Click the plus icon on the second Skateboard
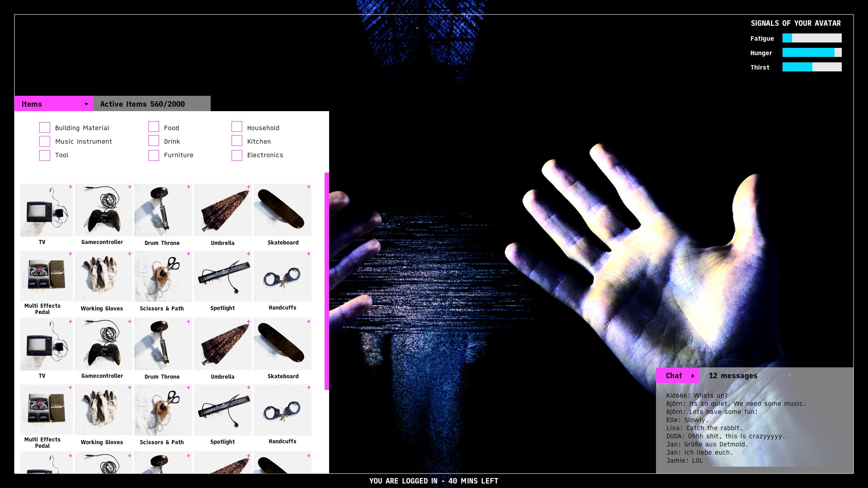 click(x=309, y=321)
